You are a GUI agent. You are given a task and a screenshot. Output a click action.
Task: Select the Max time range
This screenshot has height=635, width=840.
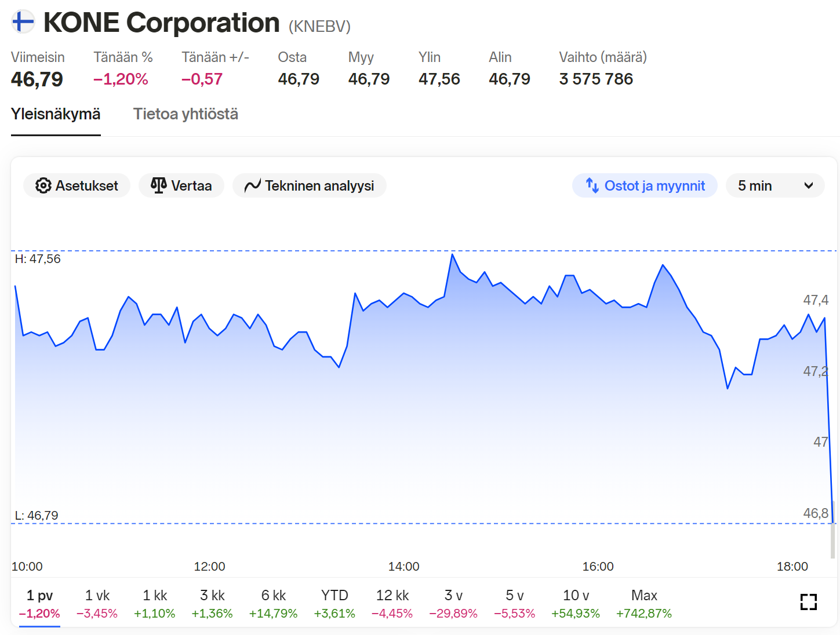tap(644, 604)
